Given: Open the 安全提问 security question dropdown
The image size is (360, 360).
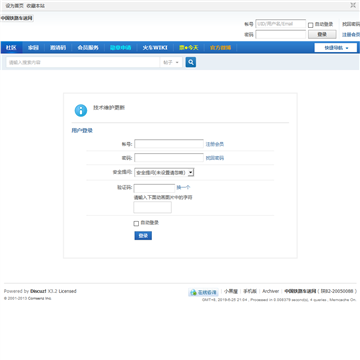Looking at the screenshot, I should 164,172.
